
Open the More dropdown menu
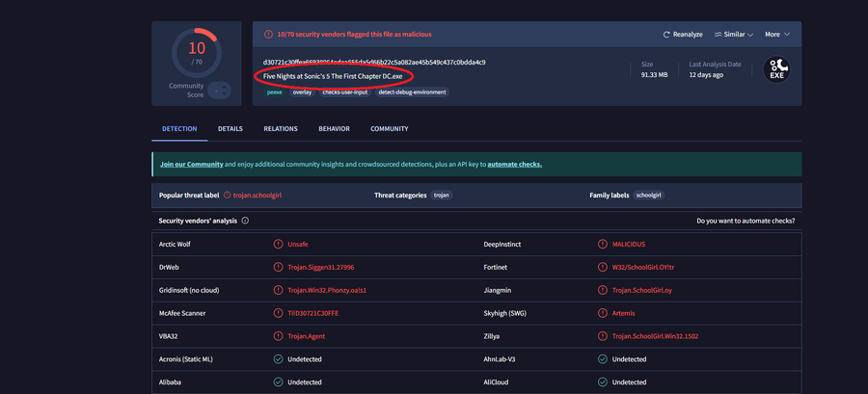(777, 35)
